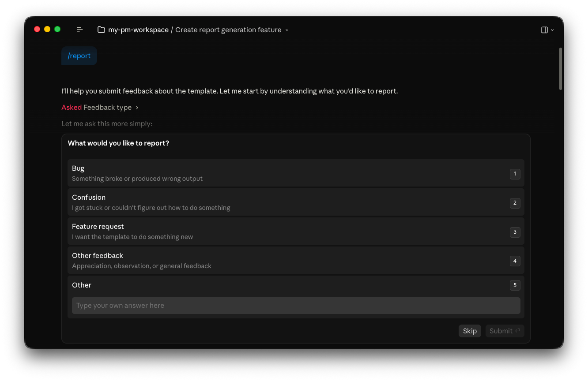This screenshot has width=588, height=381.
Task: Click the number 4 shortcut badge
Action: [x=515, y=261]
